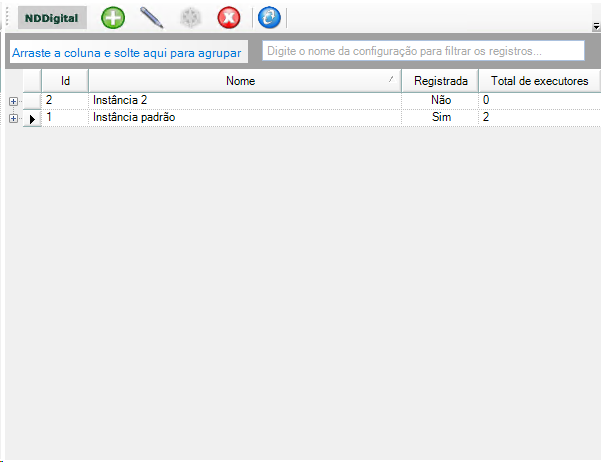The height and width of the screenshot is (462, 601).
Task: Expand the Instância padrão row
Action: pos(13,118)
